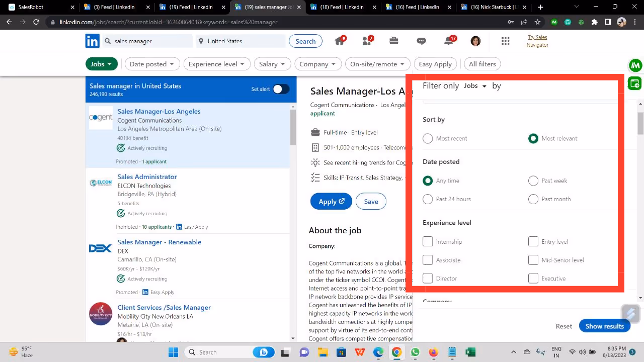Select Past 24 hours date posted

(428, 199)
